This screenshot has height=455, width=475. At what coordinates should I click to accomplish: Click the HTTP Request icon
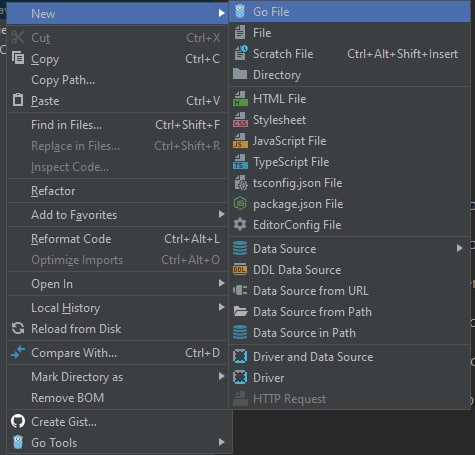click(x=240, y=399)
